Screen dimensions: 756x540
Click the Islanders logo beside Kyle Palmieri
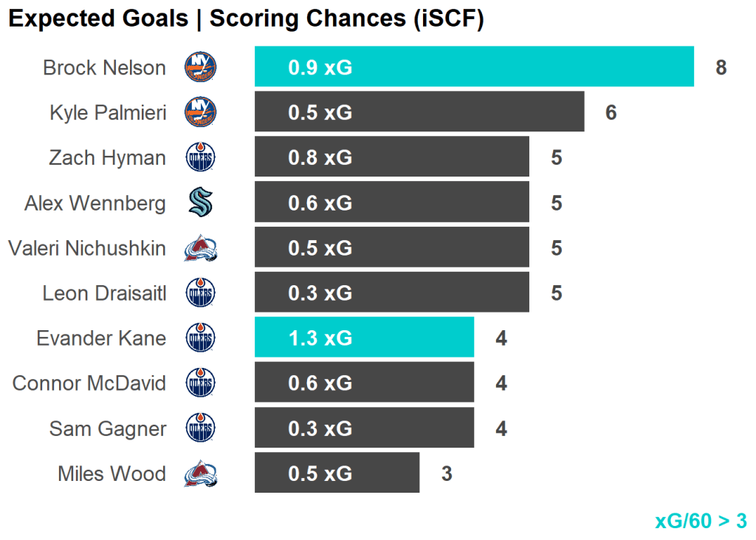click(x=200, y=112)
